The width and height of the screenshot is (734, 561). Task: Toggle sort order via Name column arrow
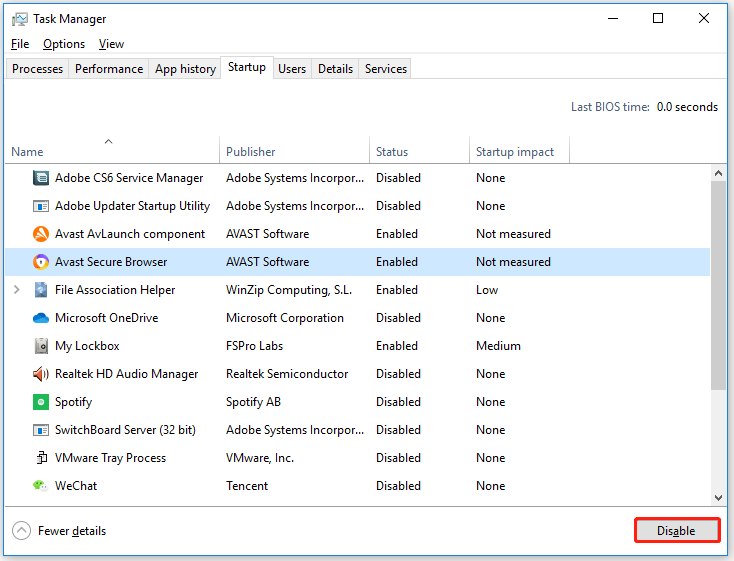click(109, 141)
